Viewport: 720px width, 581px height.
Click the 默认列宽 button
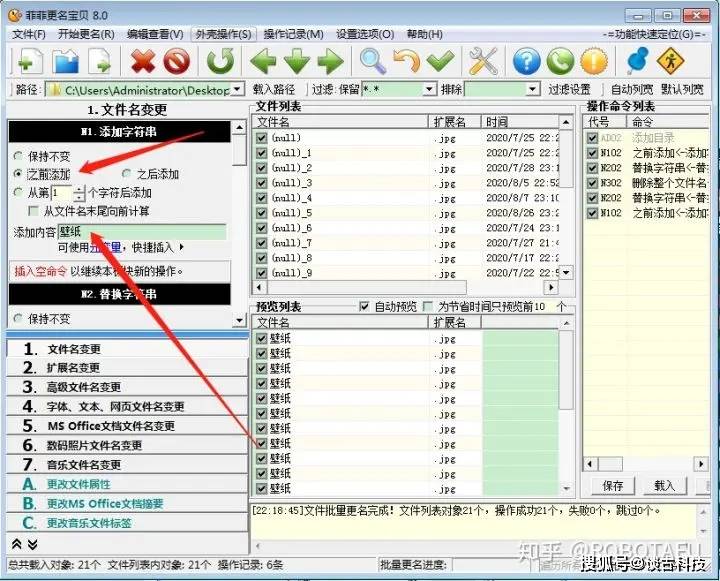pyautogui.click(x=682, y=89)
